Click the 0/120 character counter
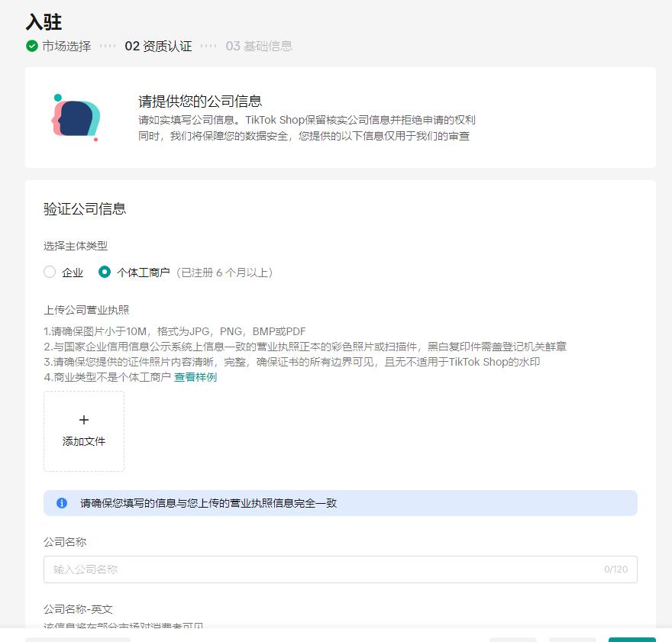672x642 pixels. coord(615,569)
